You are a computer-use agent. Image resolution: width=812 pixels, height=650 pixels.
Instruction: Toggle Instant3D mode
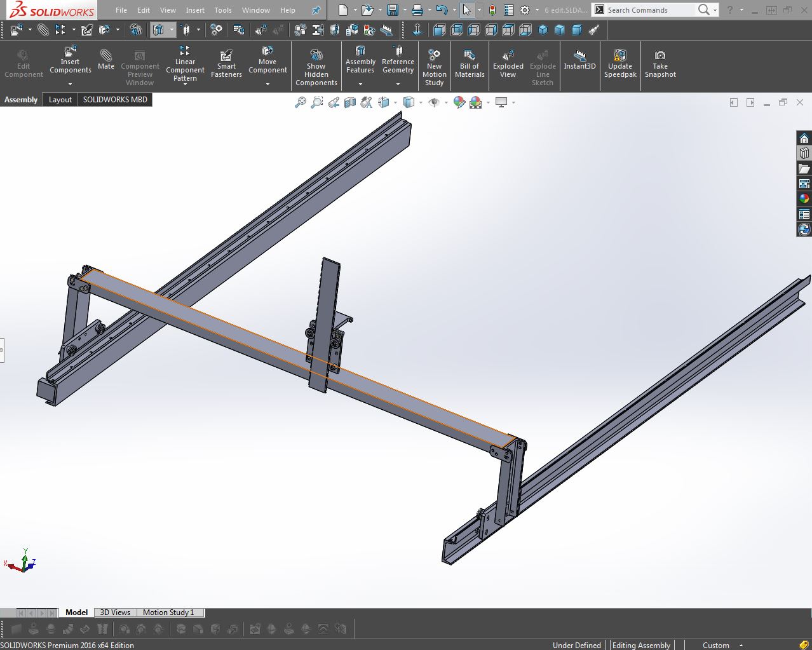pos(579,60)
